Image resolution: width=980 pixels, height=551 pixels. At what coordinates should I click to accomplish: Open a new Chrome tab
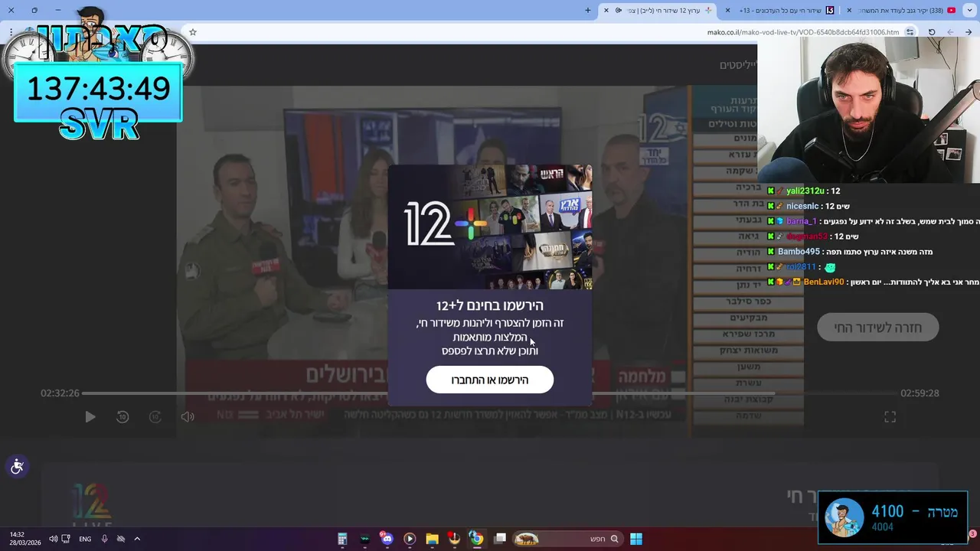(x=588, y=10)
